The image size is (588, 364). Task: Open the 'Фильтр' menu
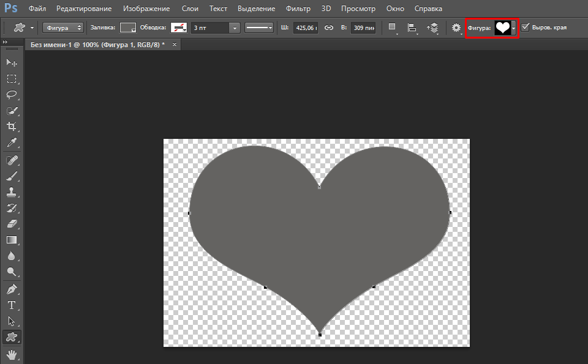click(x=298, y=9)
